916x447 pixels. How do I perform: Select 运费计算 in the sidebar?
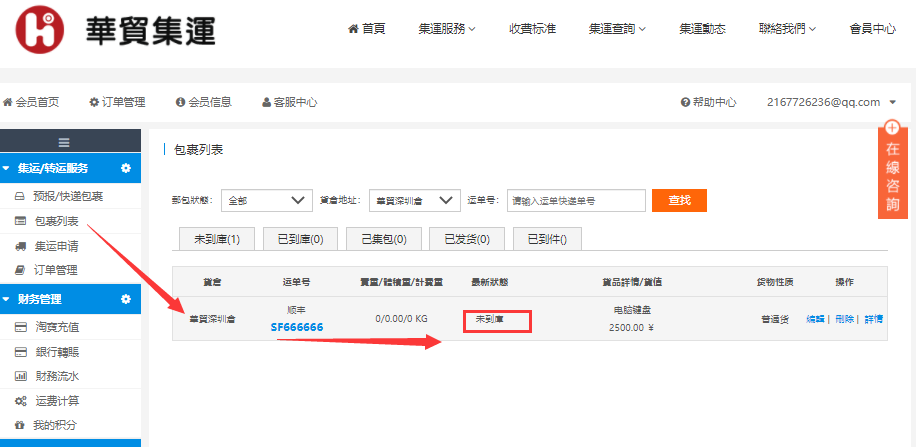pyautogui.click(x=56, y=401)
